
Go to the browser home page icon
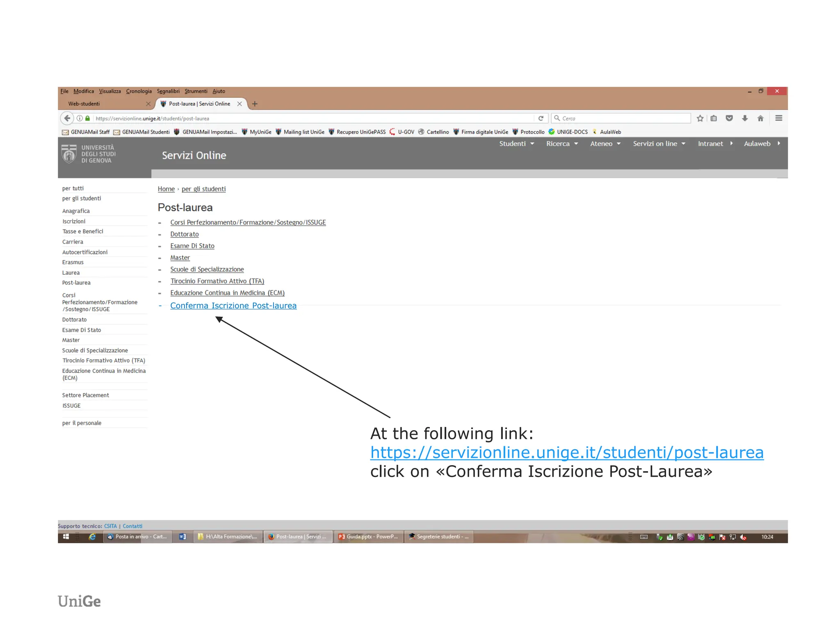pyautogui.click(x=760, y=118)
